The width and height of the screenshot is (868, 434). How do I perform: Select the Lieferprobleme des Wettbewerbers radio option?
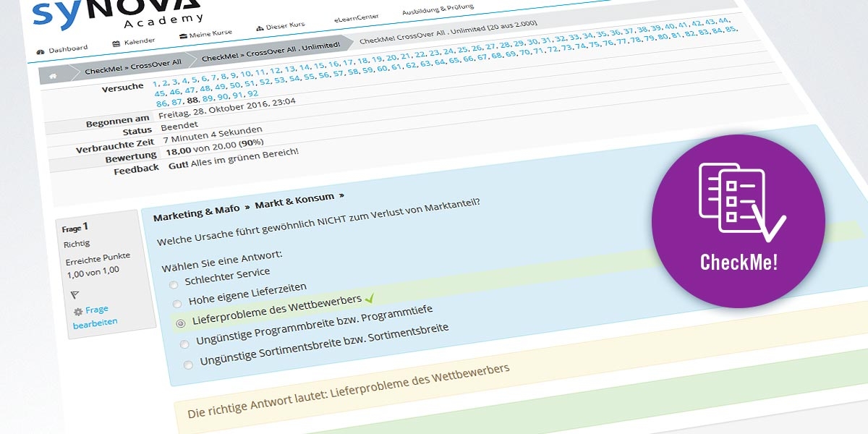point(181,324)
